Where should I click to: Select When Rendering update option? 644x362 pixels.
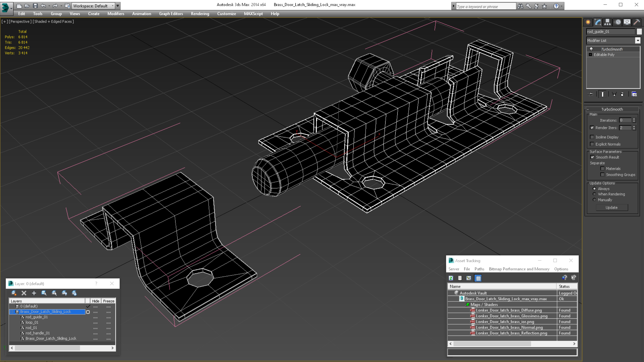(x=595, y=194)
